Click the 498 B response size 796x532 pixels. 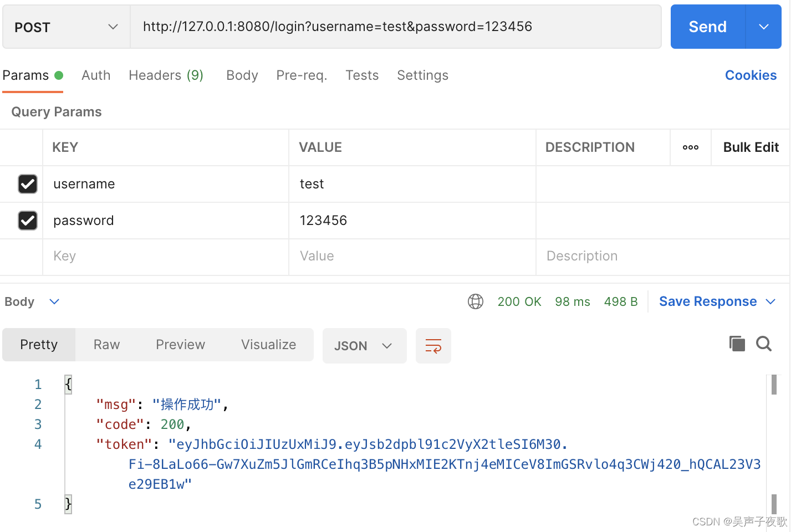coord(621,301)
